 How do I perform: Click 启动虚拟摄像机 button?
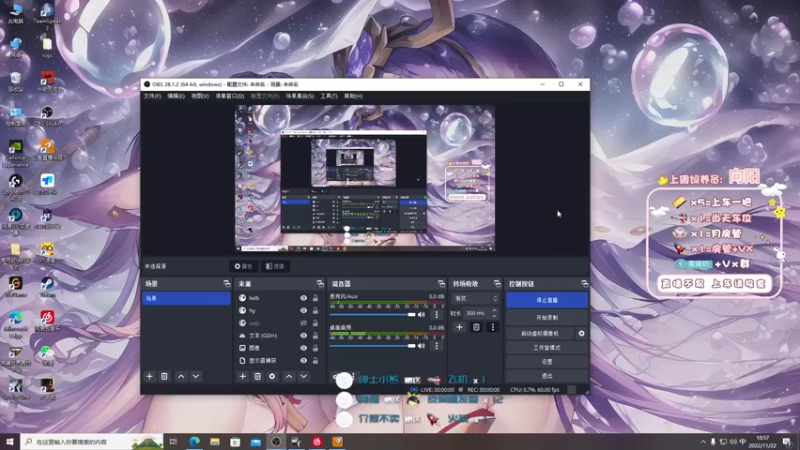click(540, 333)
